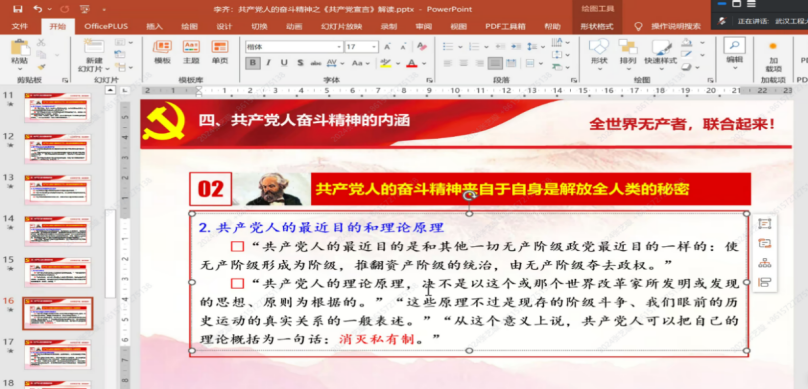Click the Save icon in title bar
The image size is (808, 389).
18,9
